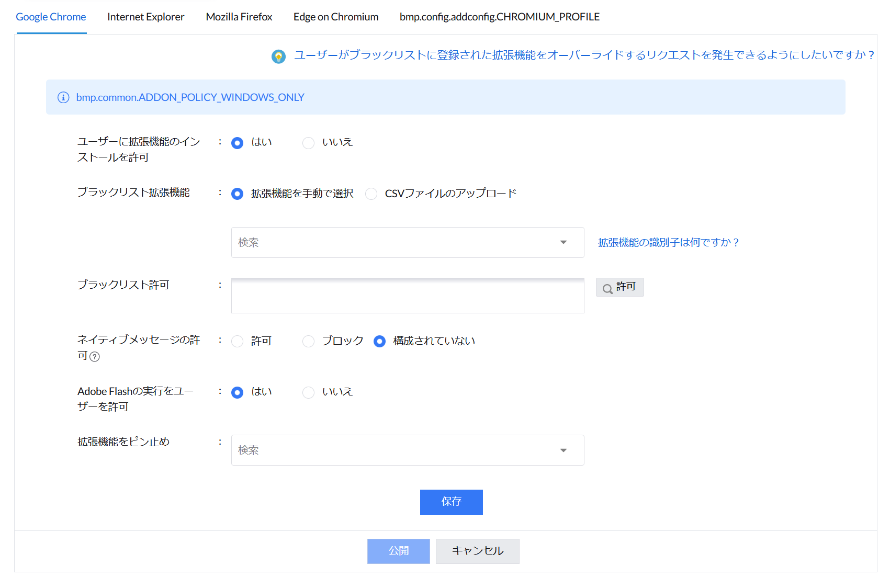The height and width of the screenshot is (588, 890).
Task: Click the info icon in blue banner
Action: click(x=63, y=97)
